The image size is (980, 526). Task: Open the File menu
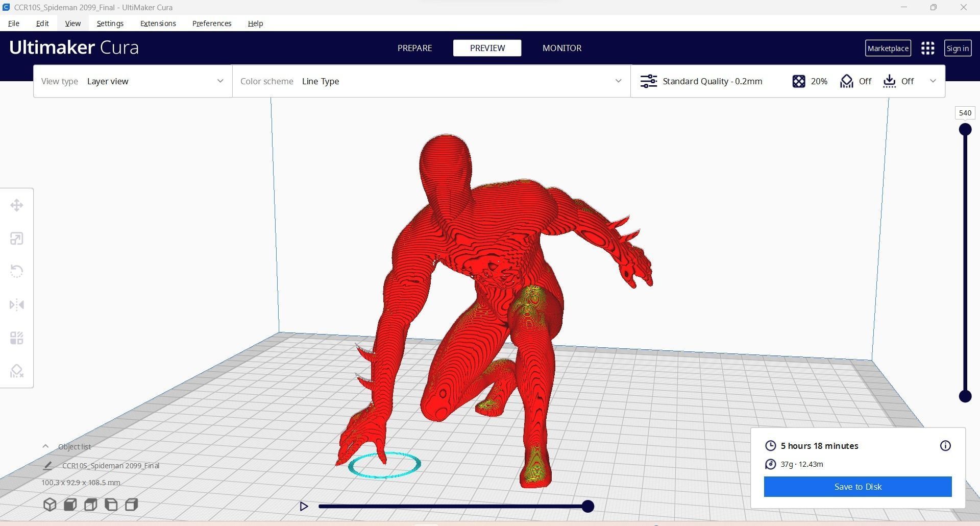tap(14, 23)
